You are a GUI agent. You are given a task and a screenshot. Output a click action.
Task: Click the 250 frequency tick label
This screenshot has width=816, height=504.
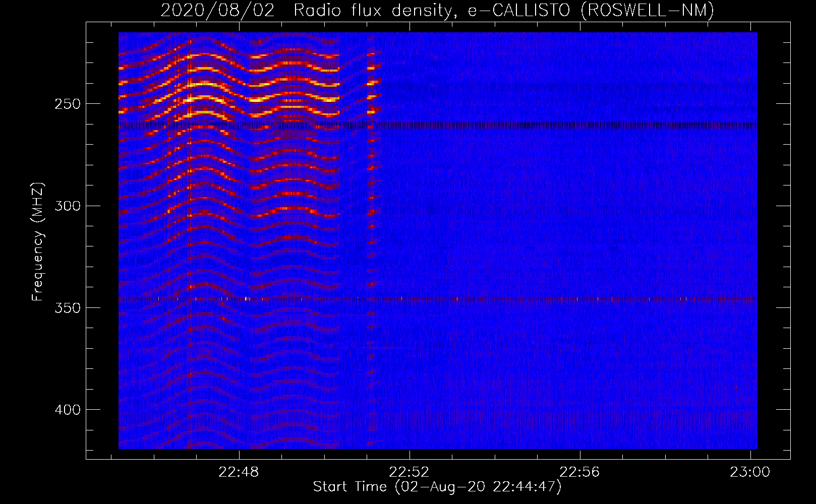click(x=68, y=104)
